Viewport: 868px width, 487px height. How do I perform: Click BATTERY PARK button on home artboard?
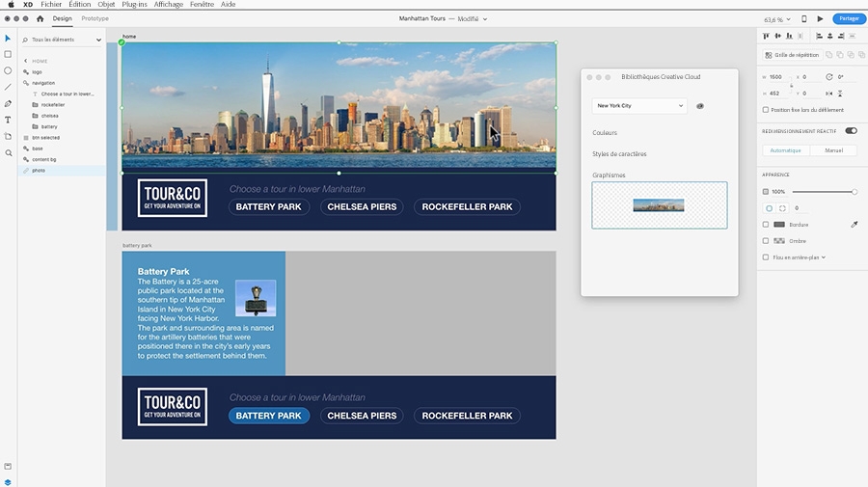point(268,206)
